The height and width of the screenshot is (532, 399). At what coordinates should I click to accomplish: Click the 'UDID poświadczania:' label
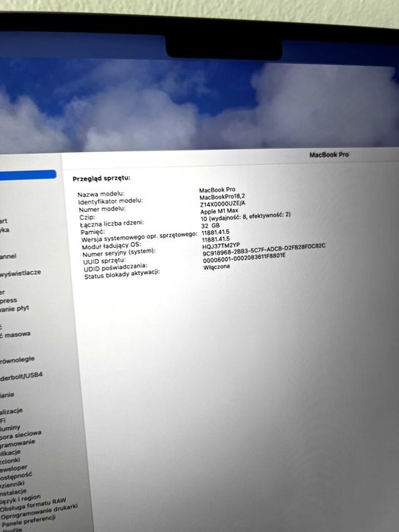[x=116, y=268]
